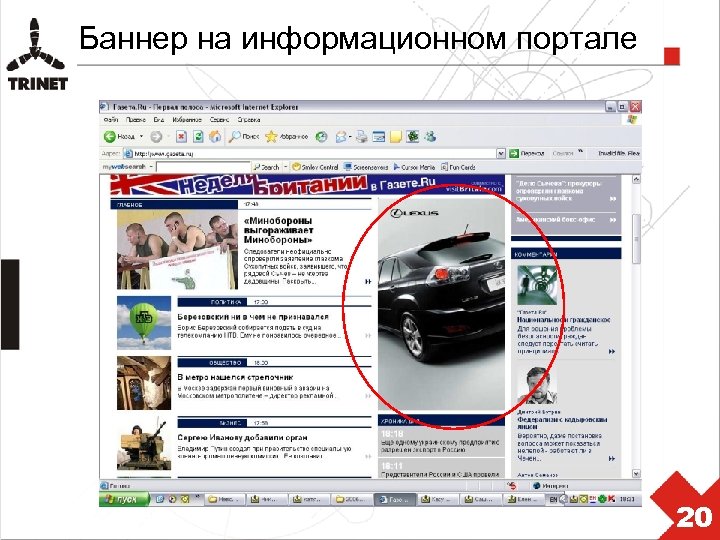720x540 pixels.
Task: Open Березовский ни в чем не признавался
Action: coord(253,317)
